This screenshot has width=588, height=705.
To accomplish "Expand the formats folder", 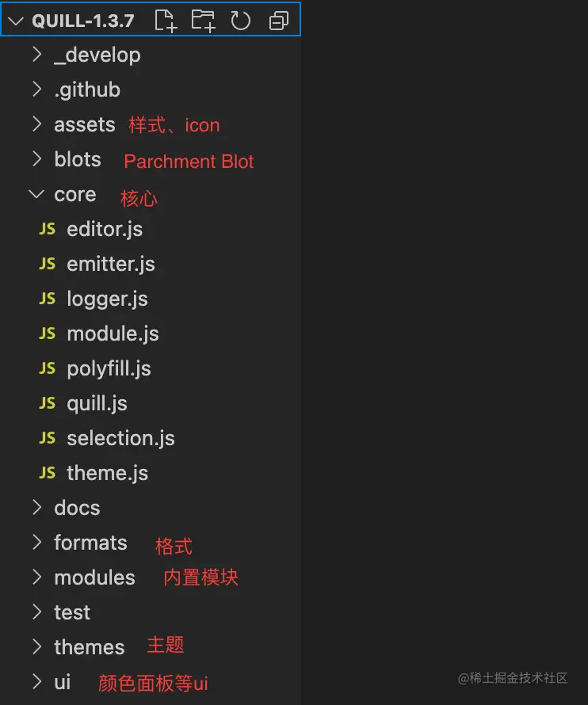I will 36,543.
